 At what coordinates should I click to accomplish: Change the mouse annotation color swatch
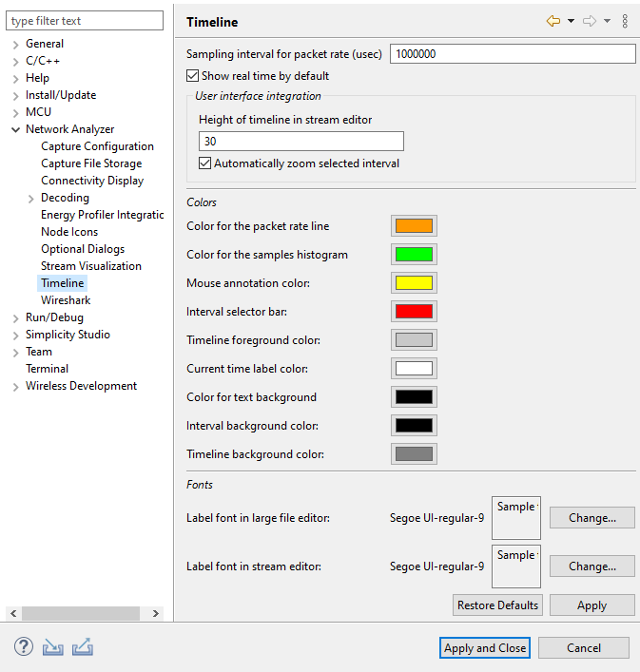(414, 283)
